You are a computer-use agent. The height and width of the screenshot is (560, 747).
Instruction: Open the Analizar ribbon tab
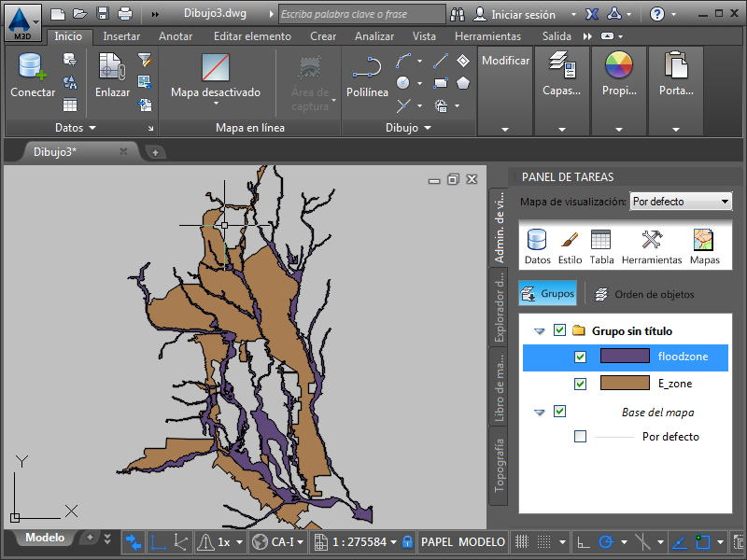tap(374, 36)
